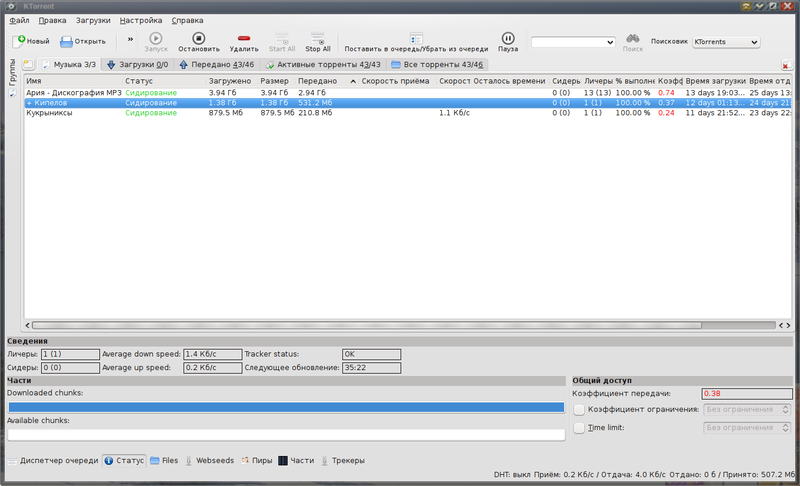Open the Правка menu
Viewport: 800px width, 486px height.
tap(52, 20)
